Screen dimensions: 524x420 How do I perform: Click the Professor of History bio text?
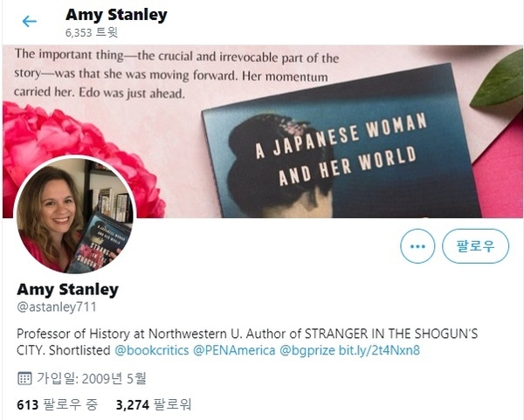pos(247,341)
